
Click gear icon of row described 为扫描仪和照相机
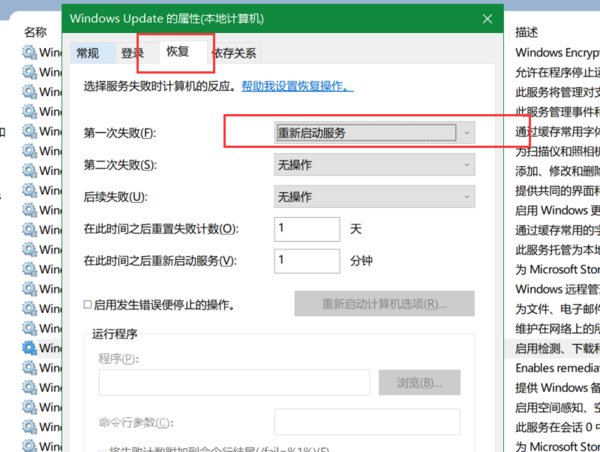point(30,151)
